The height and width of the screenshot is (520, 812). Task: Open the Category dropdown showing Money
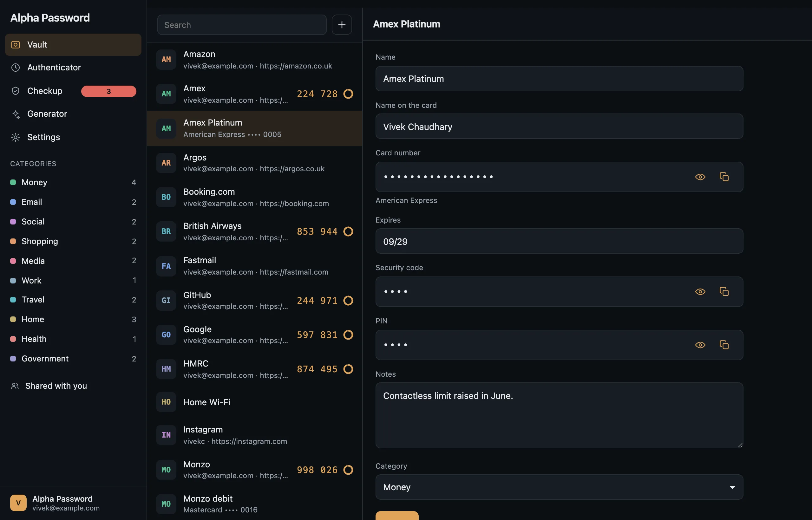[x=559, y=487]
